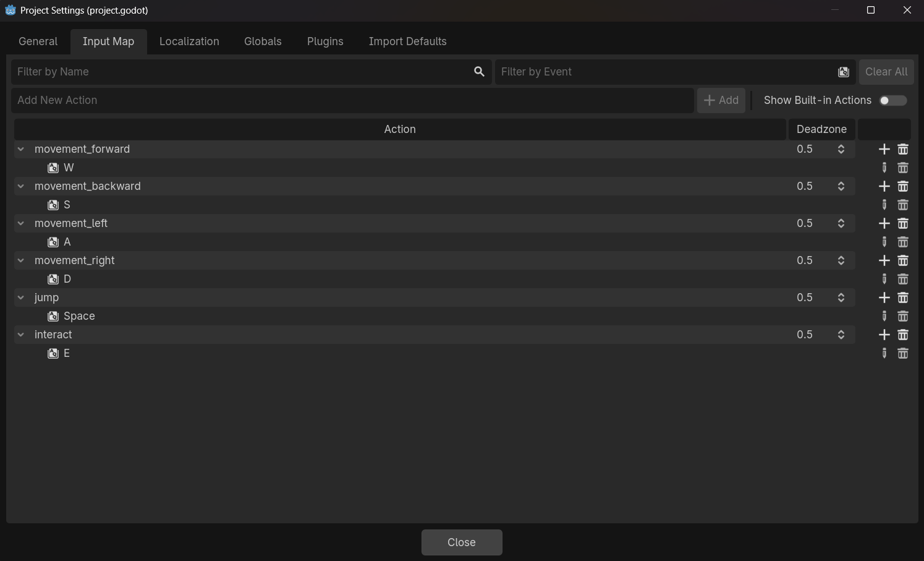924x561 pixels.
Task: Edit the E key event
Action: click(884, 353)
